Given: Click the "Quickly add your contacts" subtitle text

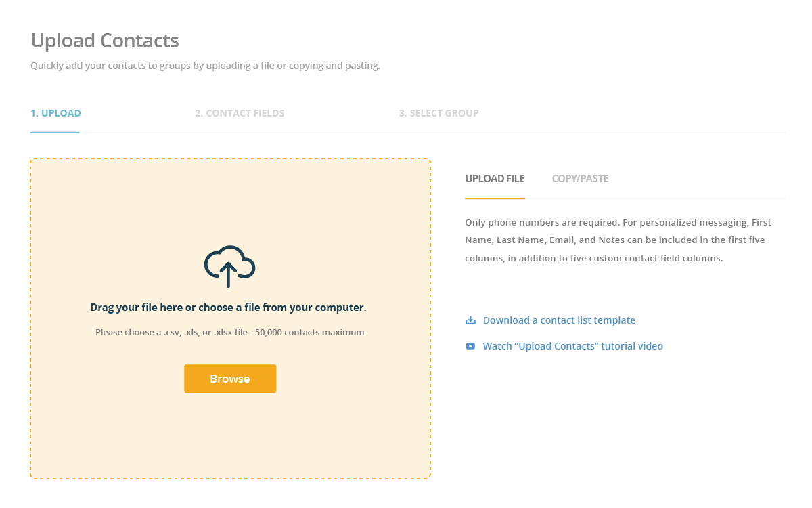Looking at the screenshot, I should [x=206, y=66].
